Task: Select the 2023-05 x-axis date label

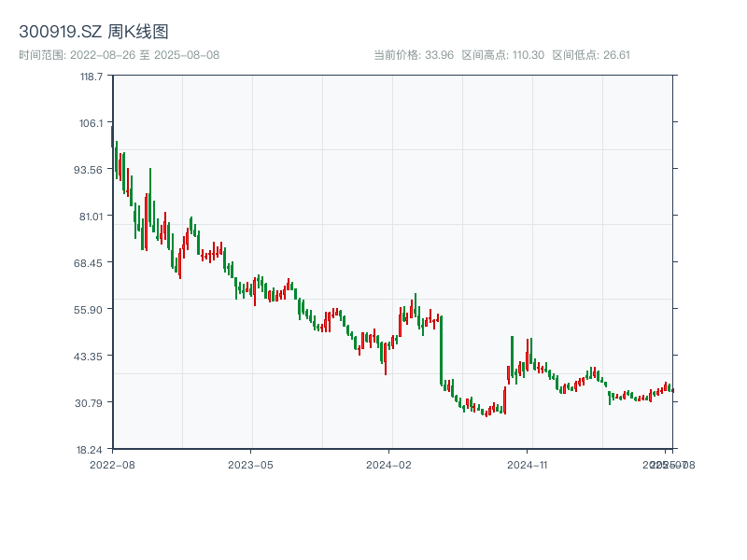Action: click(x=250, y=464)
